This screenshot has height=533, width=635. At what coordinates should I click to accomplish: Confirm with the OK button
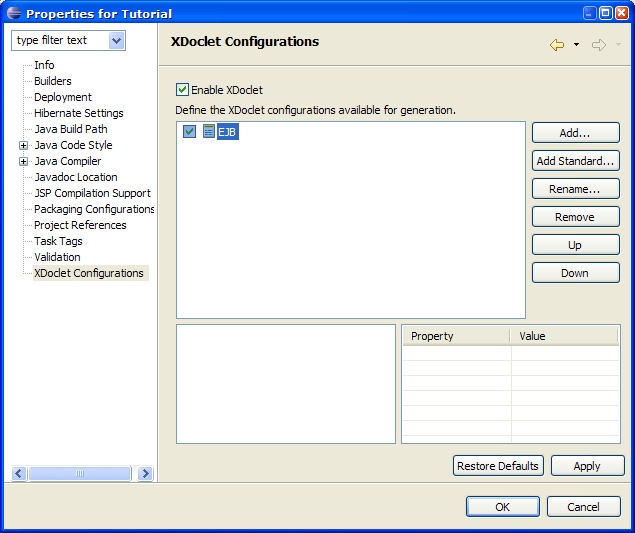(x=503, y=507)
